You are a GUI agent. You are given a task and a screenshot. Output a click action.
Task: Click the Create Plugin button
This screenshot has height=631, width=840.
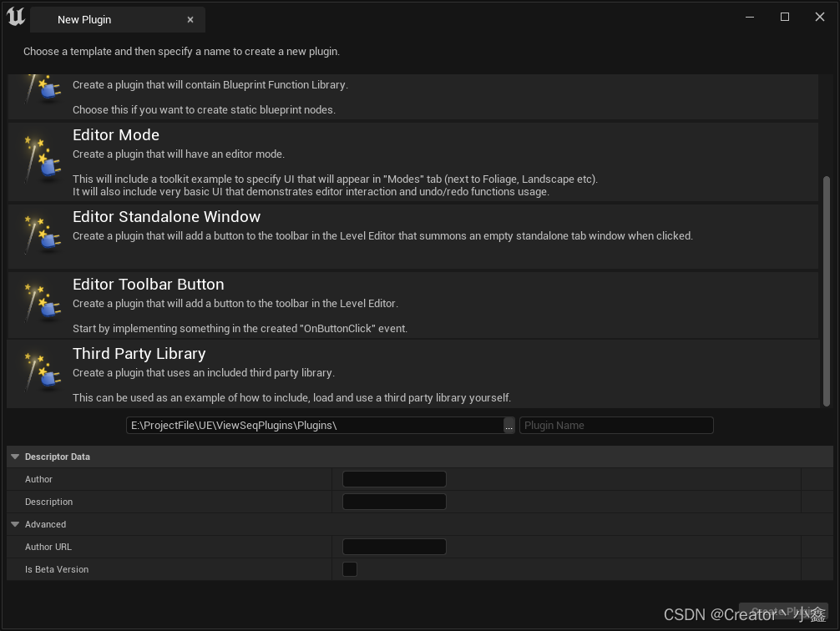(x=783, y=611)
